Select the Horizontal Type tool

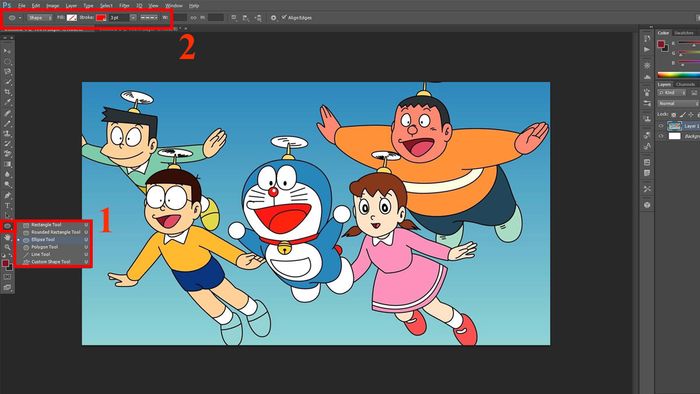click(x=7, y=205)
